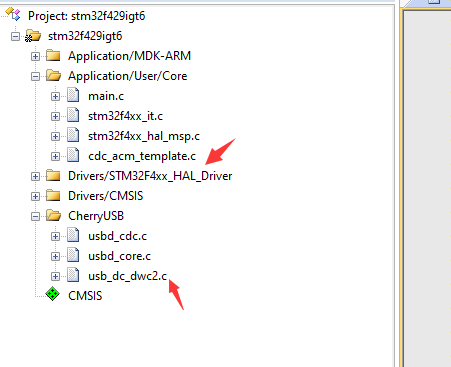
Task: Select the stm32f4xx_hal_msp.c file name
Action: pyautogui.click(x=144, y=136)
